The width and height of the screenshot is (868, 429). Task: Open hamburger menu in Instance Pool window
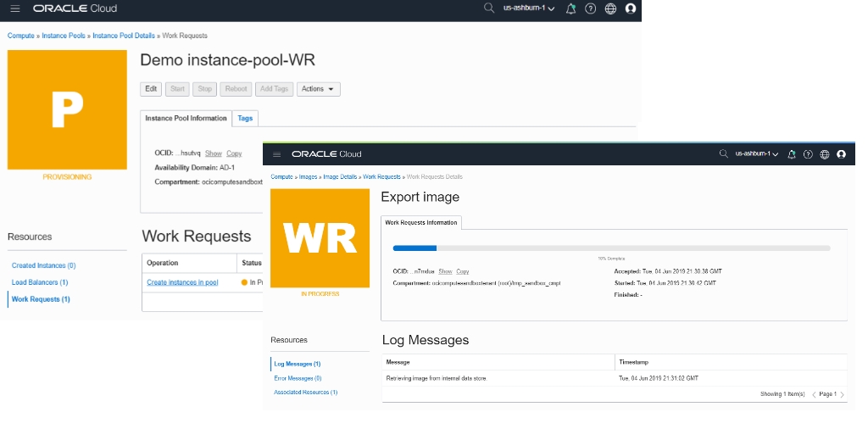point(15,8)
